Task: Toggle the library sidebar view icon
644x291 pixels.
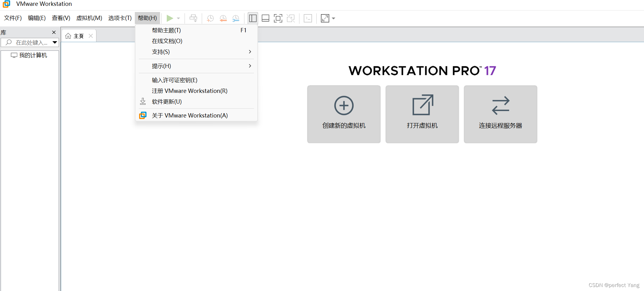Action: 253,18
